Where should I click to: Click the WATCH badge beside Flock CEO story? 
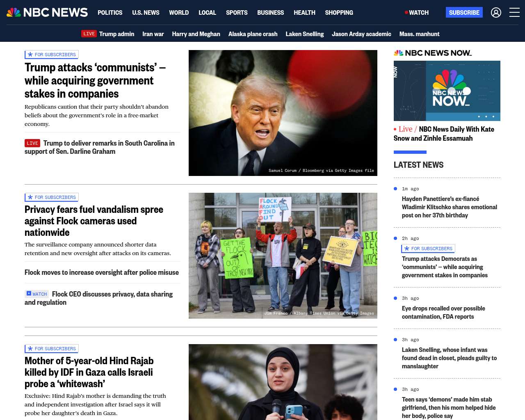(37, 294)
